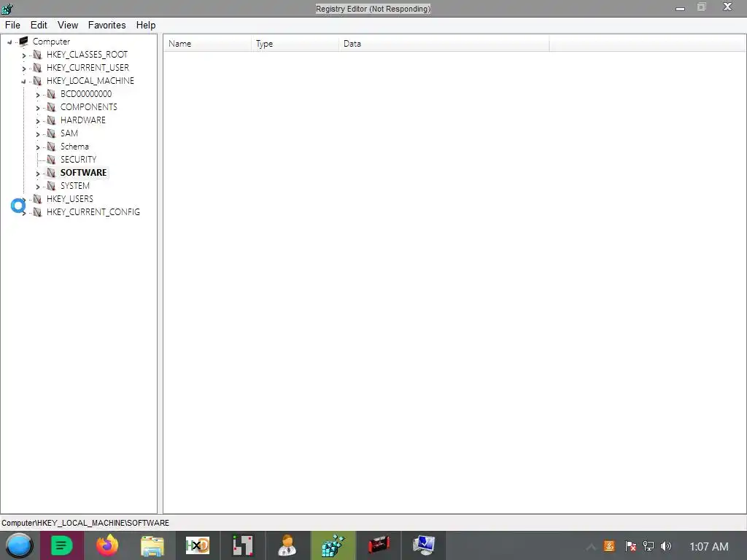
Task: Show hidden system tray icons
Action: 591,547
